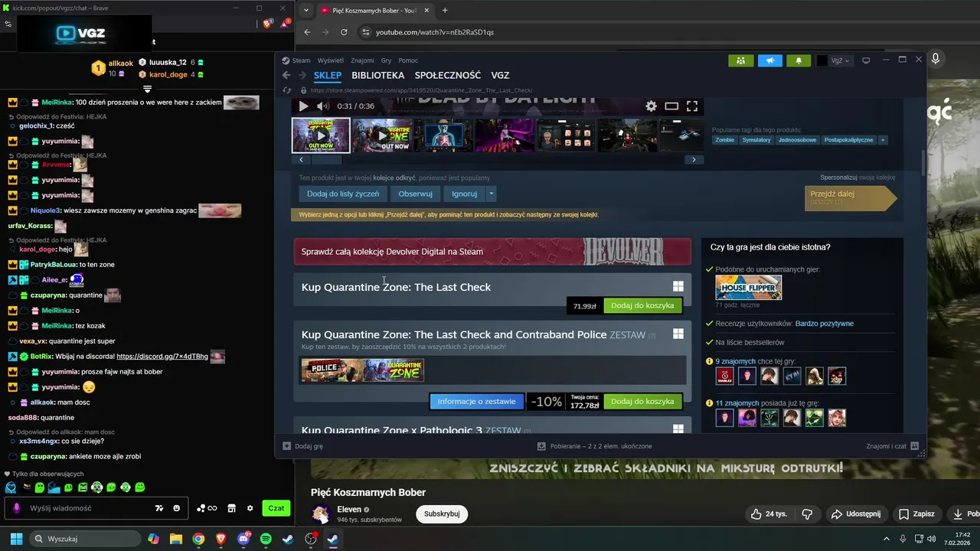Add 172,78zł bundle to cart
Viewport: 980px width, 551px height.
[x=642, y=401]
